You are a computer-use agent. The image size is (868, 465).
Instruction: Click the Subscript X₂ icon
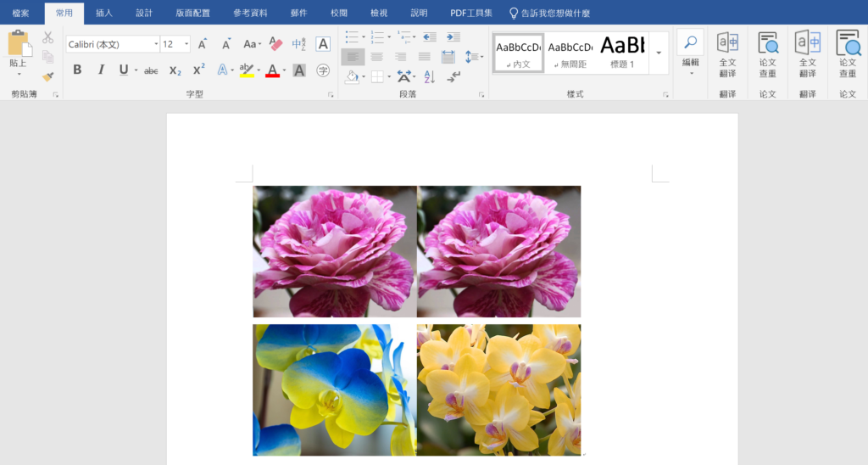pyautogui.click(x=175, y=70)
